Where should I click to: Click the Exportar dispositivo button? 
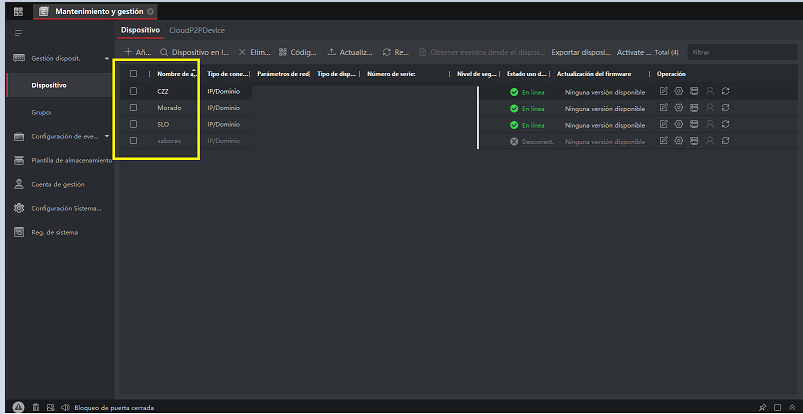[x=580, y=51]
